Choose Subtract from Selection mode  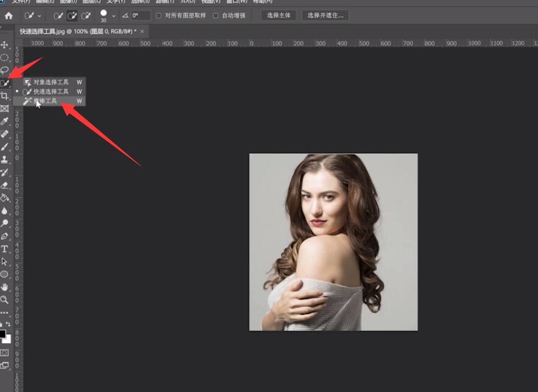click(x=86, y=15)
